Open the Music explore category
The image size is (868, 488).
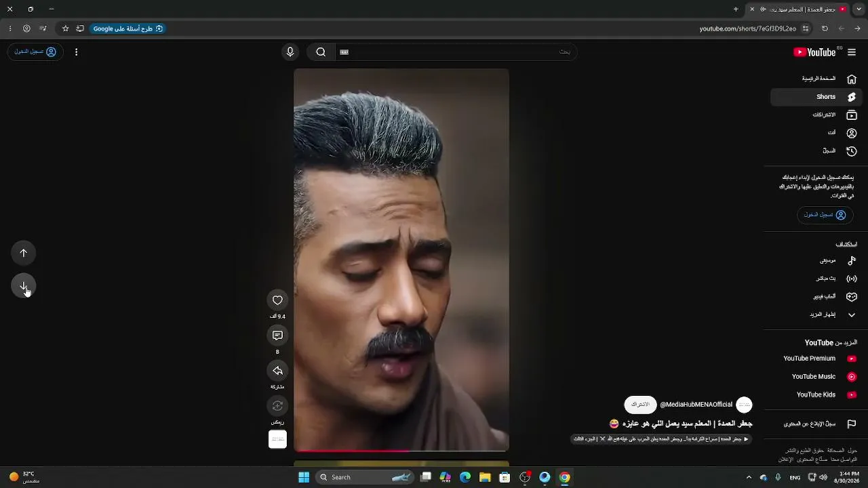pos(816,260)
